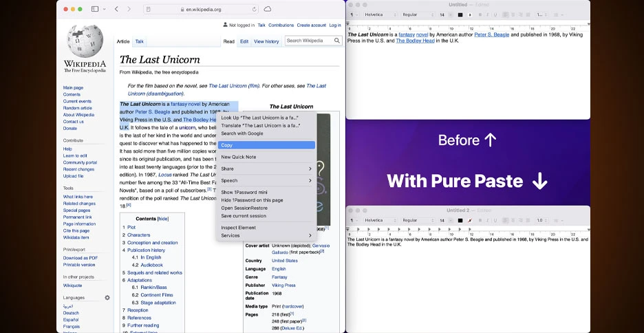Justify text in Untitled 2 window
This screenshot has height=333, width=644.
(528, 220)
